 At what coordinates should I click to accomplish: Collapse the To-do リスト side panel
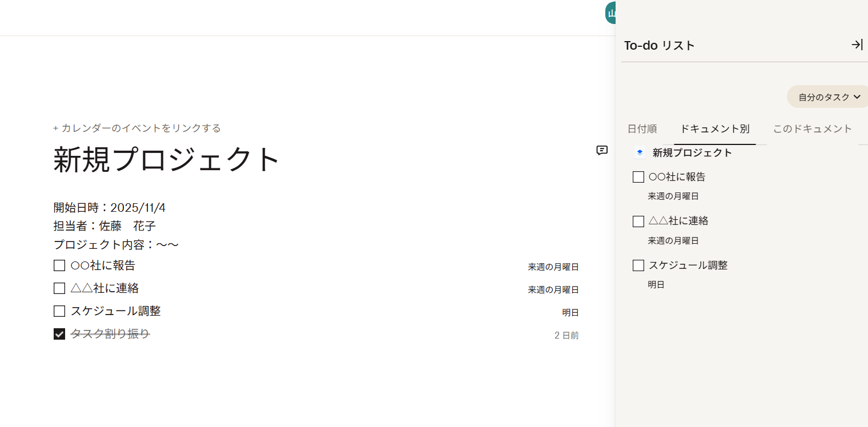pos(857,45)
